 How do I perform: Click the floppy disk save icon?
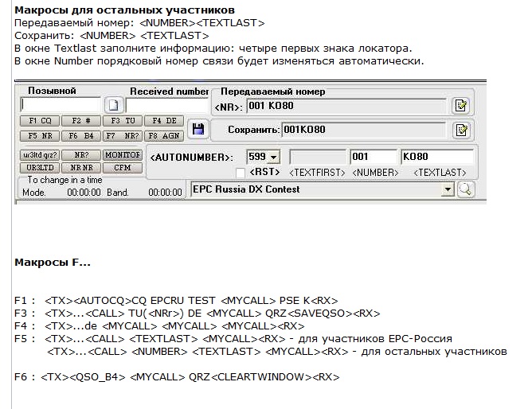coord(198,129)
